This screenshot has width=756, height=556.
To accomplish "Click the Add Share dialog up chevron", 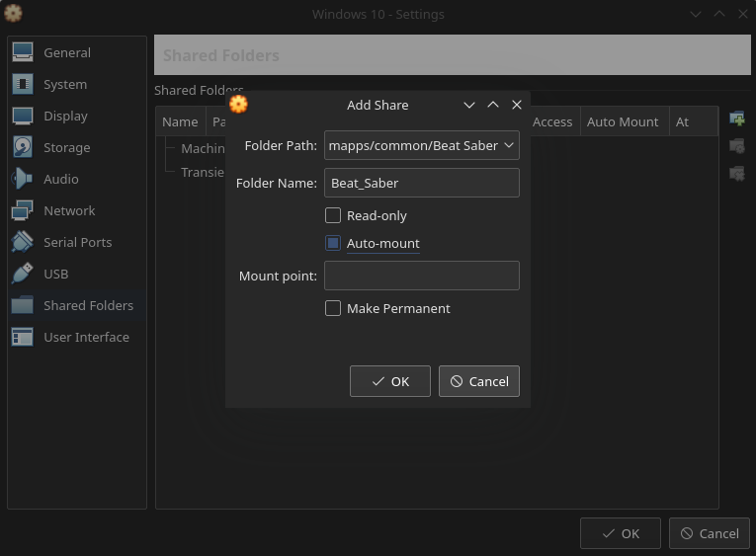I will coord(493,105).
